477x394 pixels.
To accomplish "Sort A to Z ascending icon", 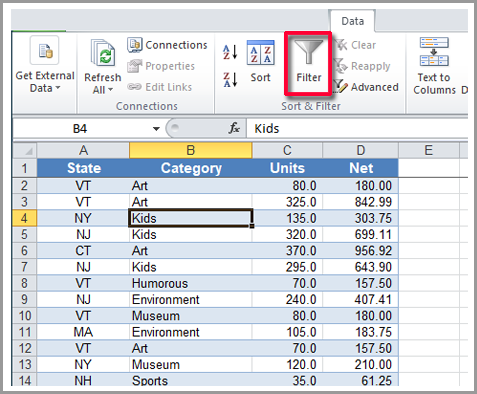I will [x=230, y=52].
